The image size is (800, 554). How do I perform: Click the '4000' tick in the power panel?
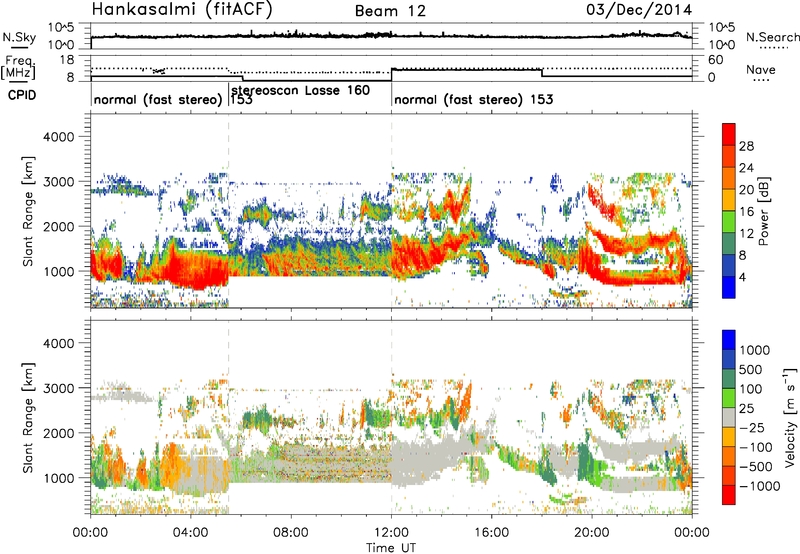click(x=58, y=137)
